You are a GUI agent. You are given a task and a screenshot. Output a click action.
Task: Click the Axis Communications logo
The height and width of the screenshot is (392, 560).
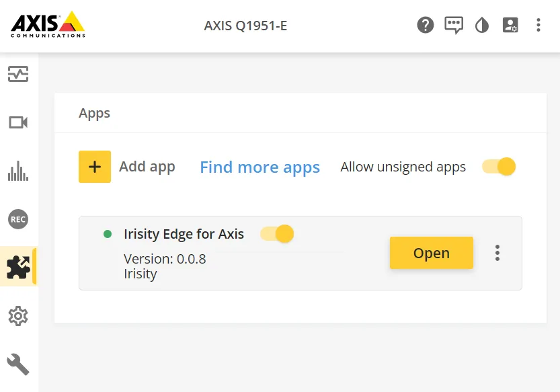48,24
